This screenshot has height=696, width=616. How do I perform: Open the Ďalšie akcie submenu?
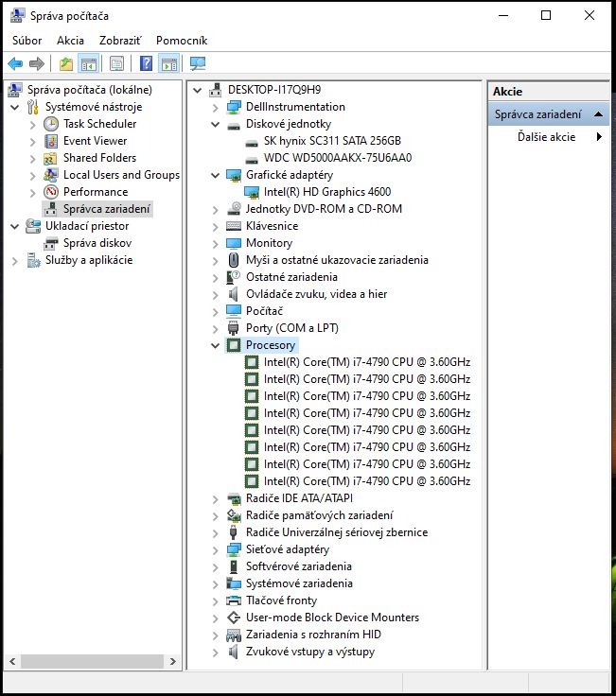(x=549, y=137)
